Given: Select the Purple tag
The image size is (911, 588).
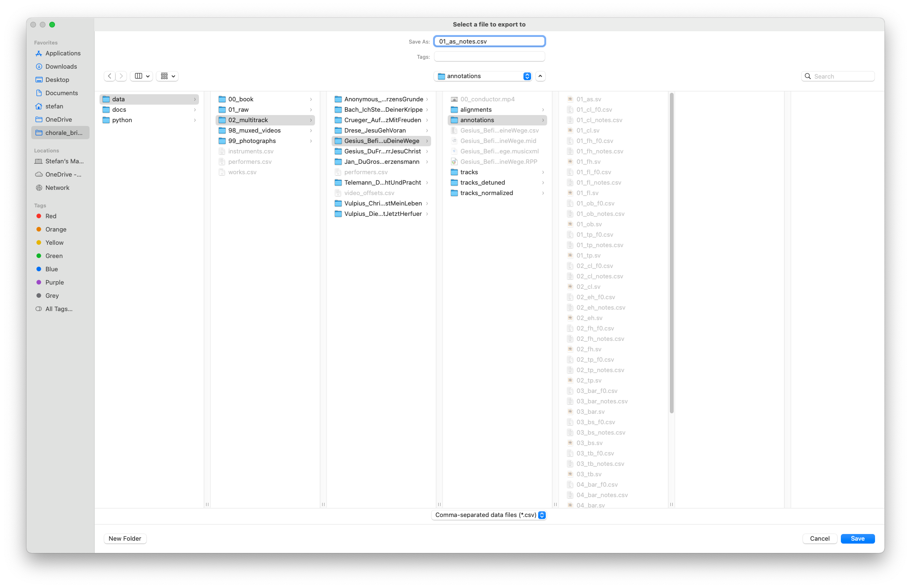Looking at the screenshot, I should pos(54,283).
